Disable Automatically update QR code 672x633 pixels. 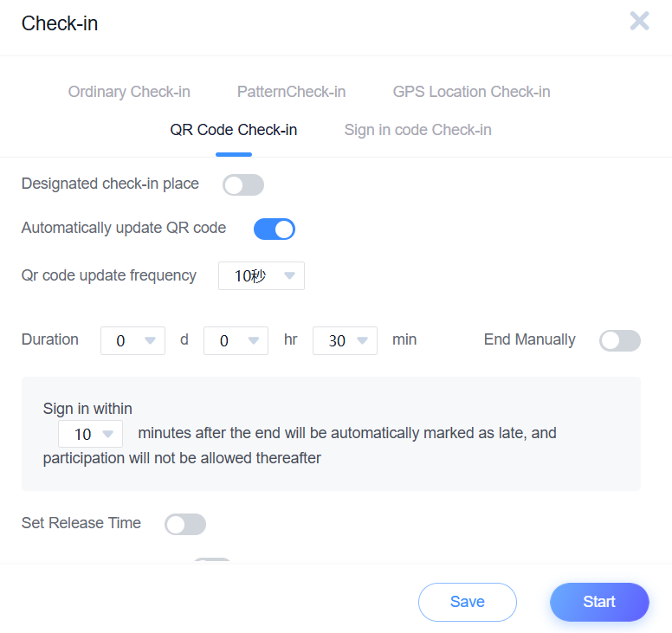point(274,229)
